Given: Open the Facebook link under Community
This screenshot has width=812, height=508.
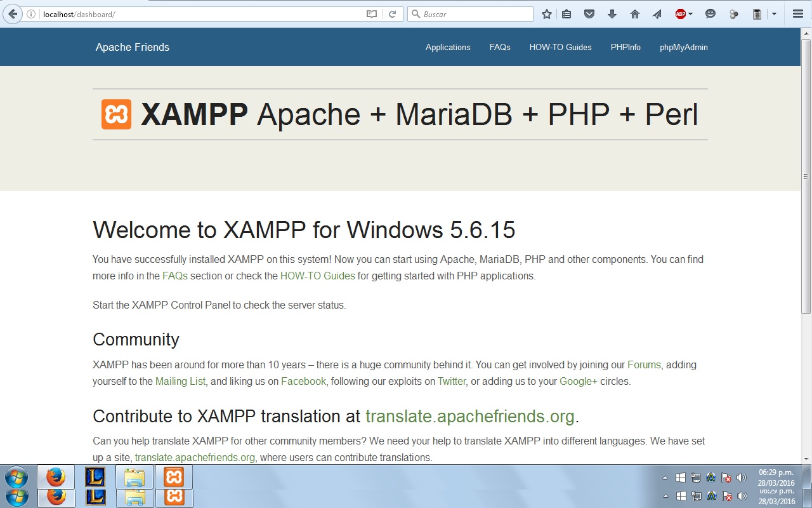Looking at the screenshot, I should tap(303, 381).
